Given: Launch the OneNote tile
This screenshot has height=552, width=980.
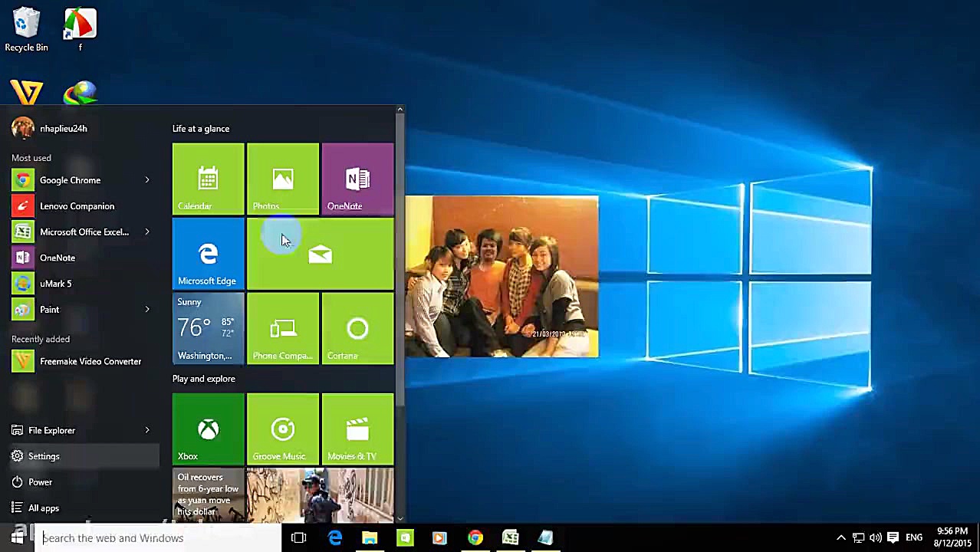Looking at the screenshot, I should click(357, 179).
